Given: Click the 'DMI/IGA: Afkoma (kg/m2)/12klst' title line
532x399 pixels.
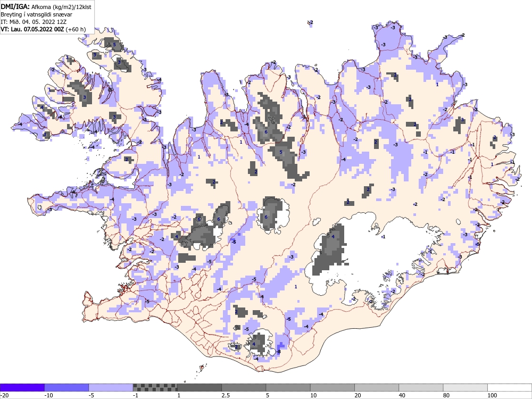Looking at the screenshot, I should point(46,6).
